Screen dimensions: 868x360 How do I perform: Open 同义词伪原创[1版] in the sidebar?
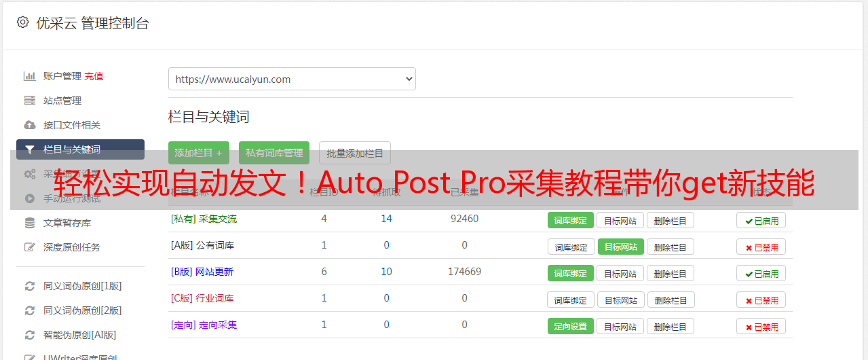pyautogui.click(x=83, y=286)
